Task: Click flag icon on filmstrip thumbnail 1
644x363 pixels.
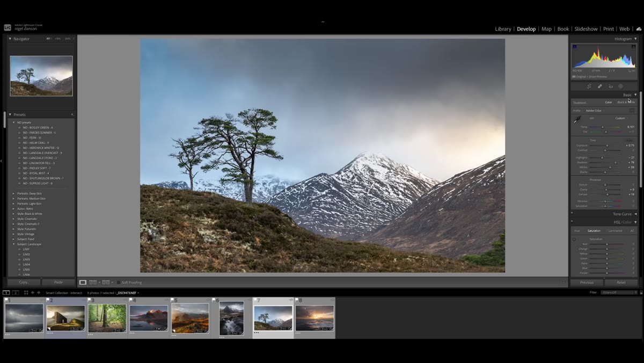Action: (6, 300)
